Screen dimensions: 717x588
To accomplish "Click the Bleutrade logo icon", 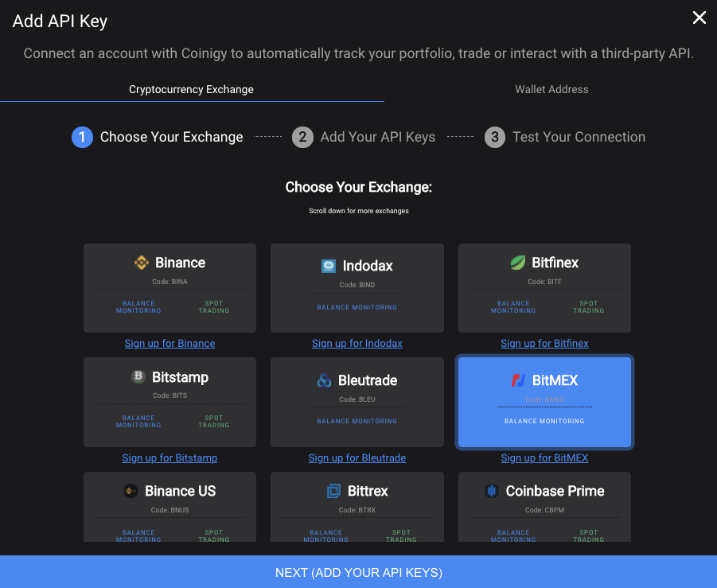I will pyautogui.click(x=324, y=380).
